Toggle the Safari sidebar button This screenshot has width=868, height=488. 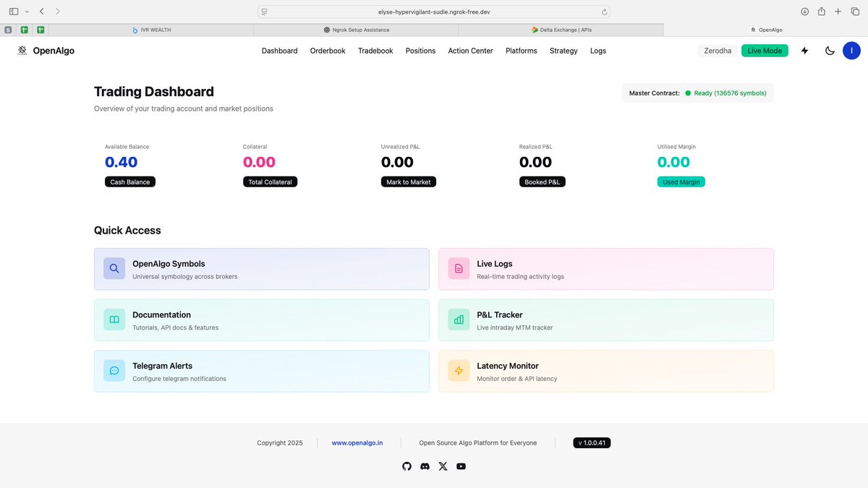14,12
